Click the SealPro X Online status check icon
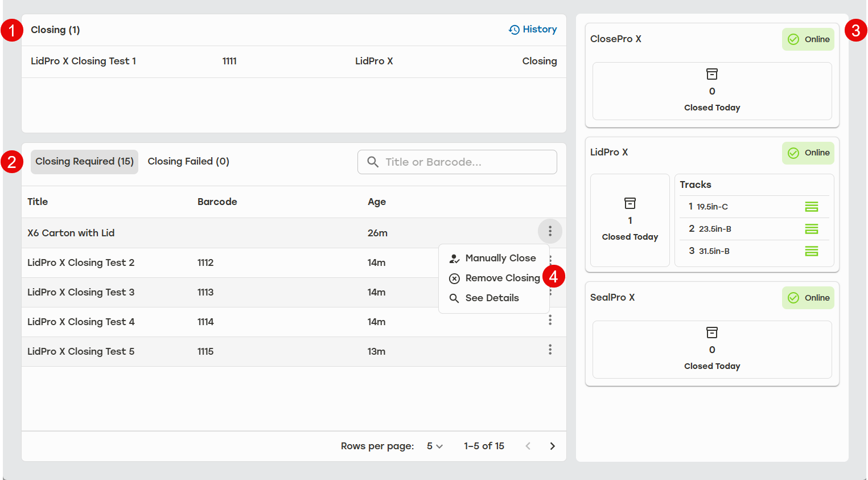The height and width of the screenshot is (480, 868). pos(793,298)
